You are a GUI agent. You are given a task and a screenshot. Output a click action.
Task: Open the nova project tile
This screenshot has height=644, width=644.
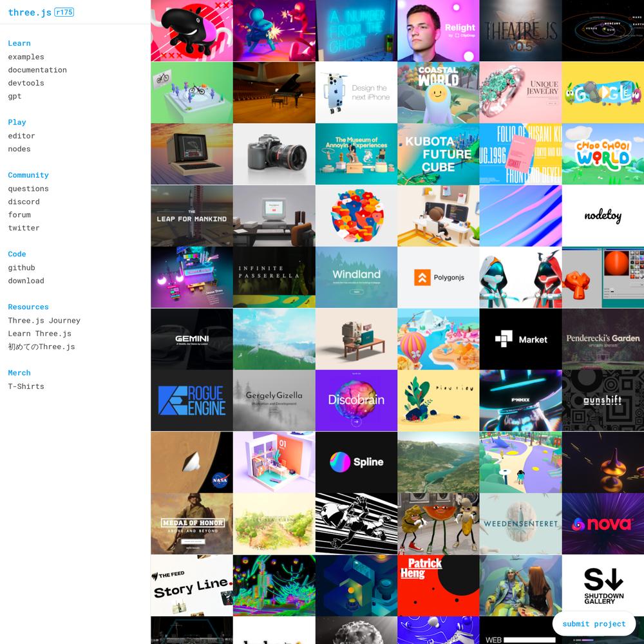(x=603, y=524)
